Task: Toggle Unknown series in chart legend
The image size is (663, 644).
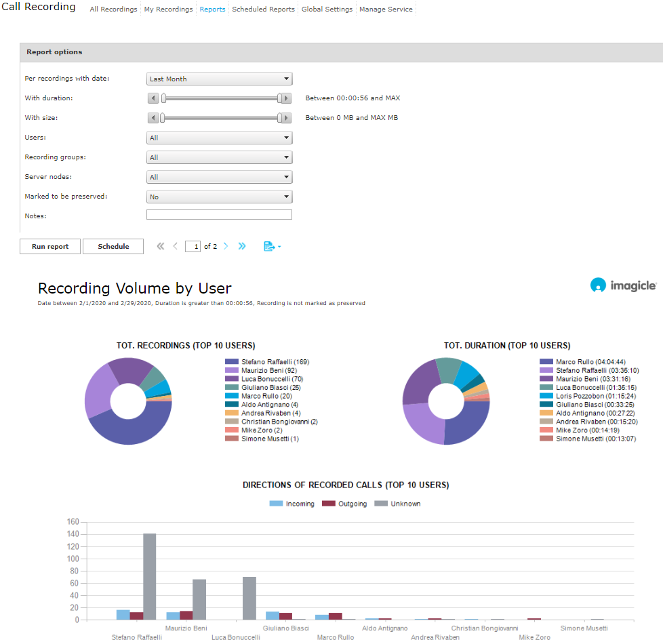Action: click(399, 504)
